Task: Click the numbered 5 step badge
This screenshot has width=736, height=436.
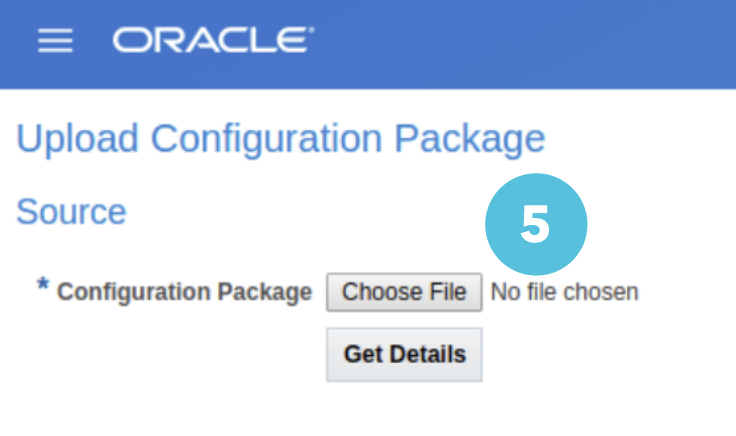Action: [536, 224]
